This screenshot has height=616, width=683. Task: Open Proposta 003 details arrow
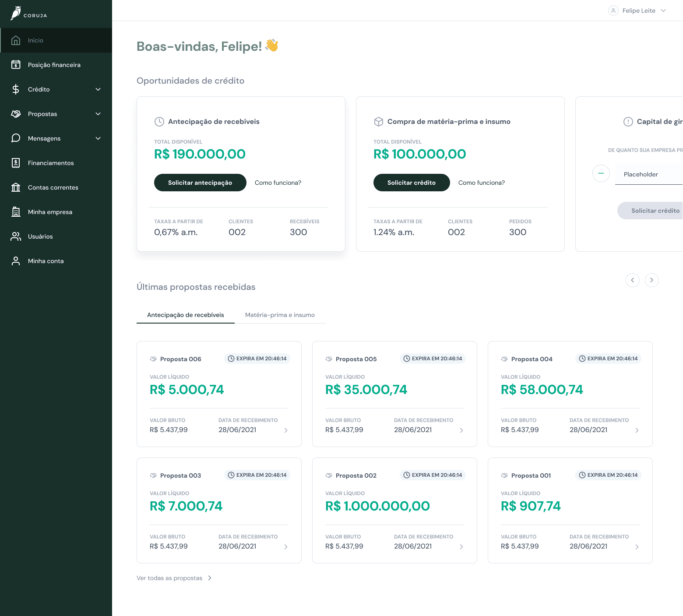point(286,547)
